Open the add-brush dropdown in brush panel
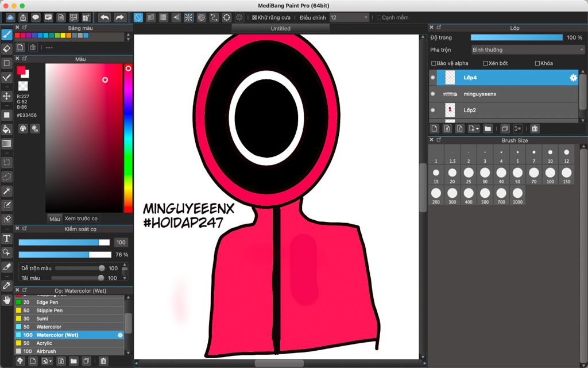The image size is (588, 368). click(47, 361)
